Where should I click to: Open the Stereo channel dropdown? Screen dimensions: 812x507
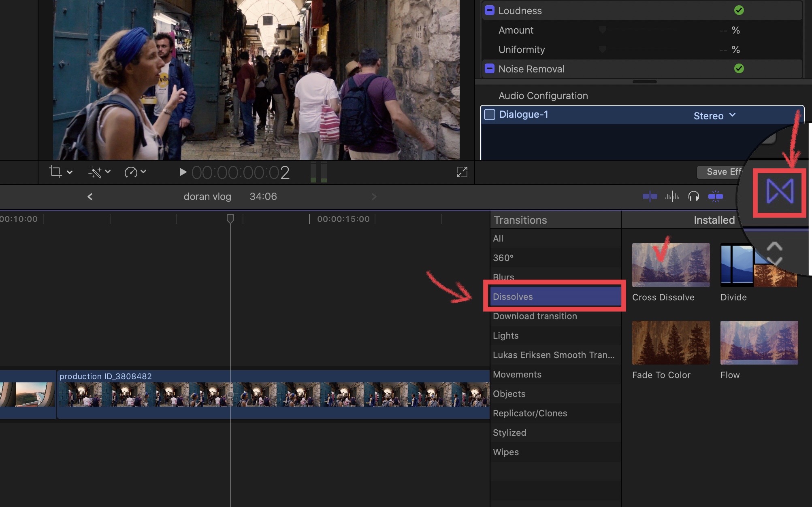tap(714, 116)
